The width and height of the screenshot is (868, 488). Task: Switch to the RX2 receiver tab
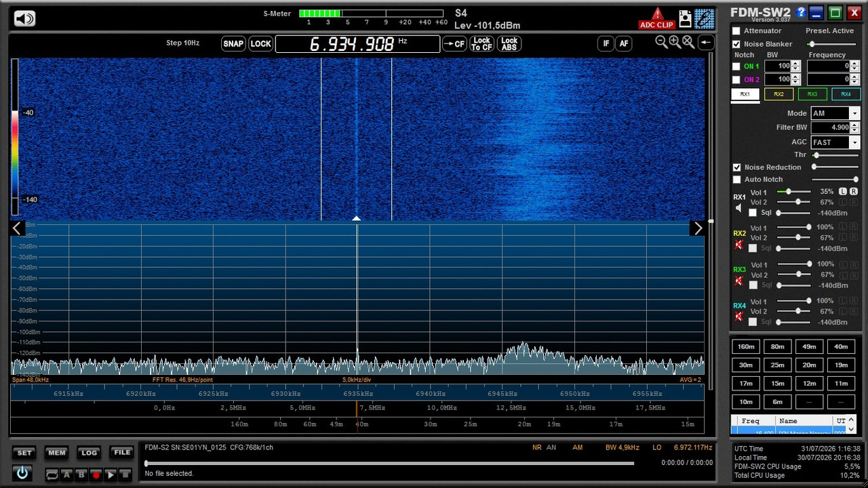click(778, 94)
